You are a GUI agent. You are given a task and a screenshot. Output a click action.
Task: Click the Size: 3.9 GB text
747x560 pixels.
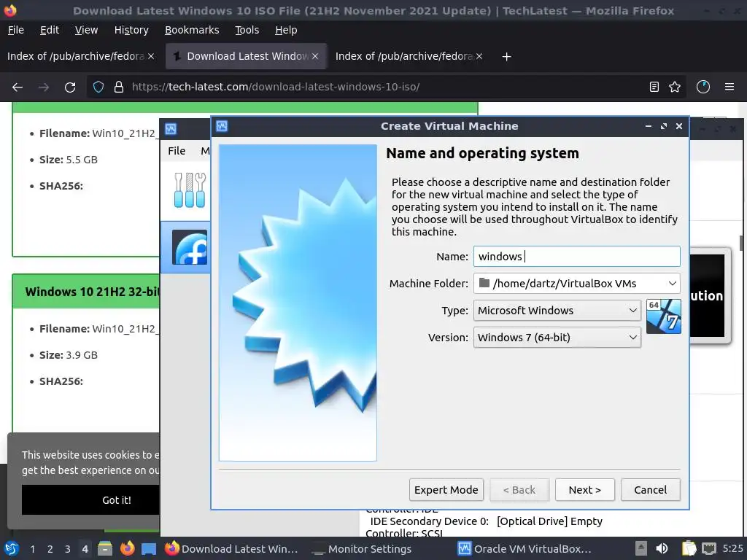(x=68, y=355)
